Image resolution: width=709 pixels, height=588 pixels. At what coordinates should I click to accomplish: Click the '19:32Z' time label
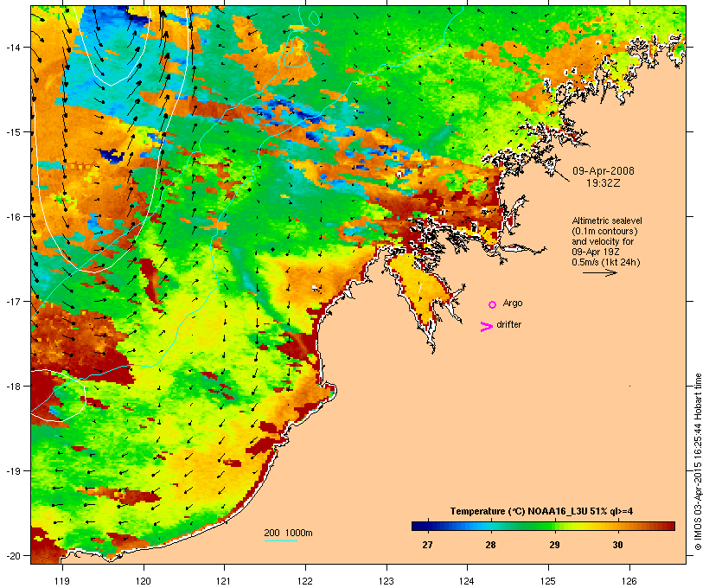pos(604,183)
